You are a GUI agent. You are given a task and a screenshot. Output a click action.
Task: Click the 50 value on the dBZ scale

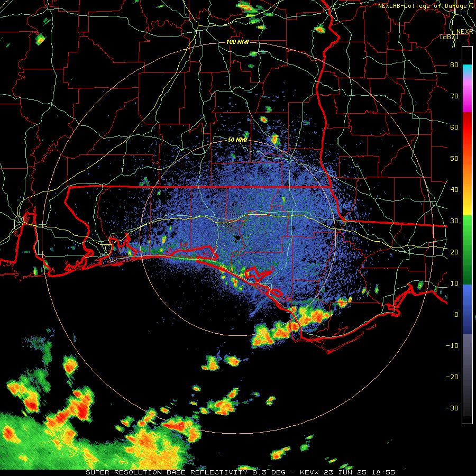click(454, 159)
